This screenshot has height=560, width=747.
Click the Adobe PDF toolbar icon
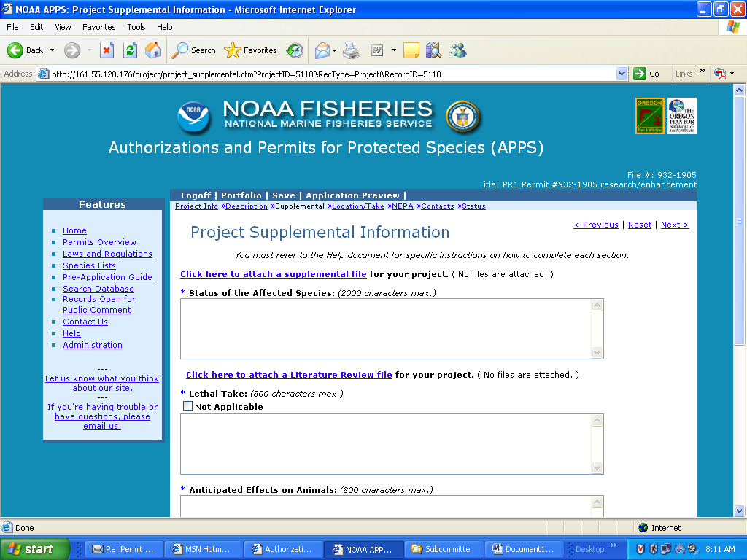point(720,74)
